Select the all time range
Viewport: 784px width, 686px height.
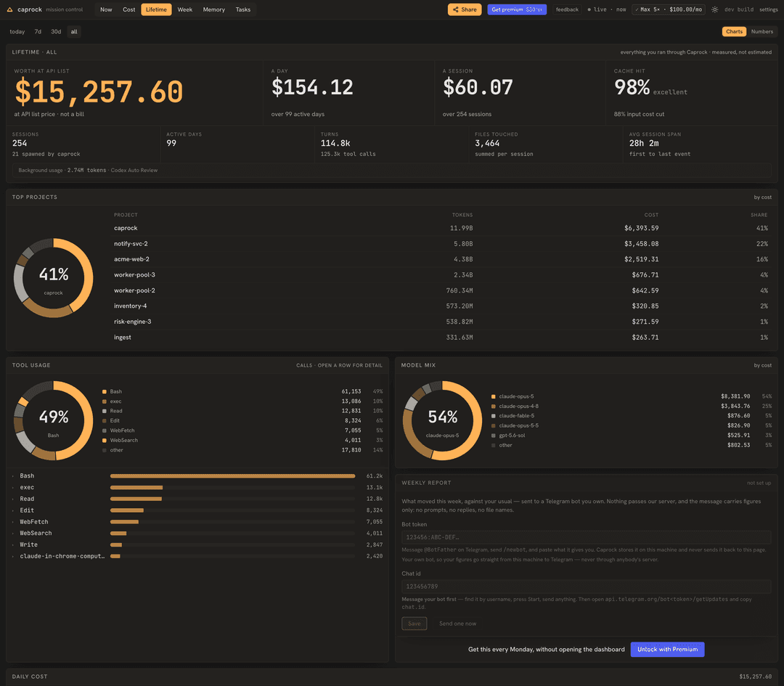click(74, 31)
